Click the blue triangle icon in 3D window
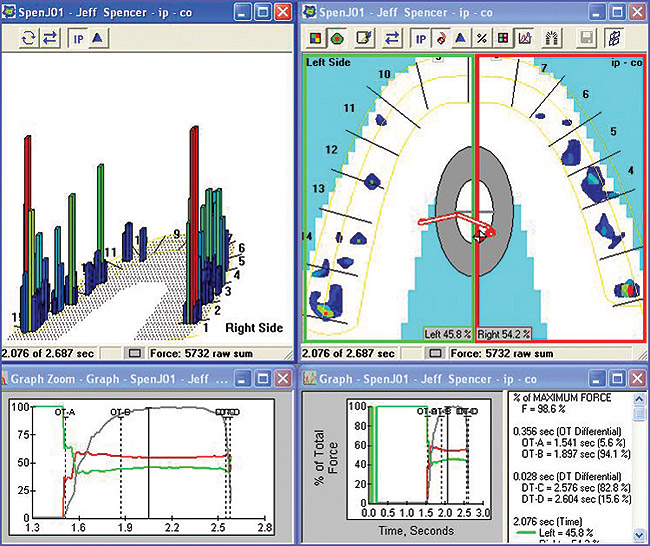Viewport: 650px width, 546px height. (x=97, y=39)
